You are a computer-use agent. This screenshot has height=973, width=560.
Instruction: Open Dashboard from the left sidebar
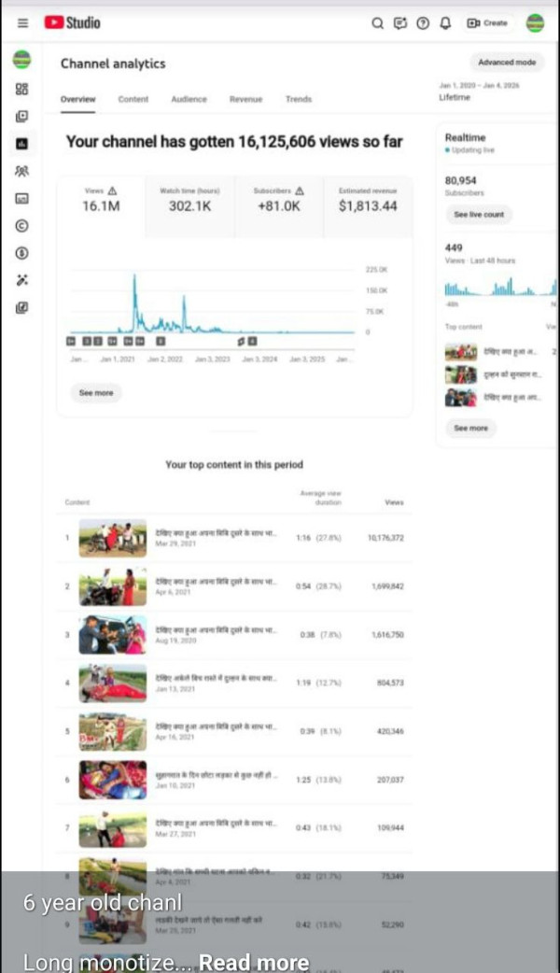tap(21, 89)
